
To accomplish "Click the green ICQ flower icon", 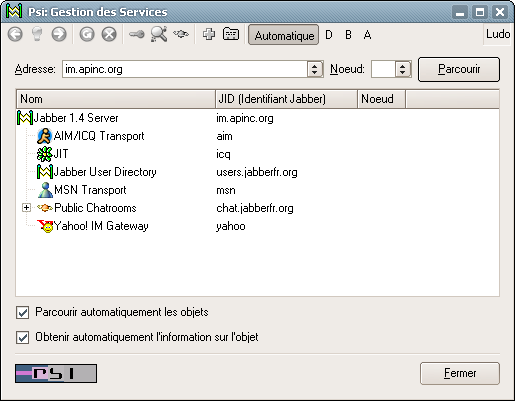I will point(44,154).
